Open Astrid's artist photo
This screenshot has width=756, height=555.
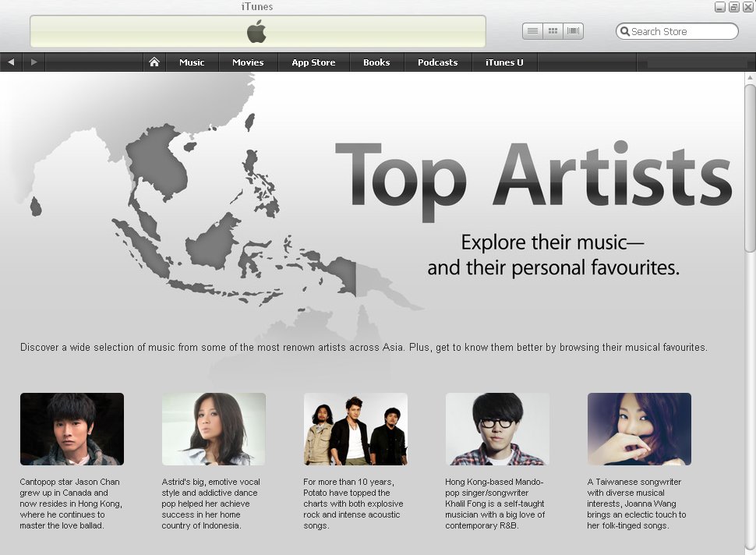[x=214, y=429]
